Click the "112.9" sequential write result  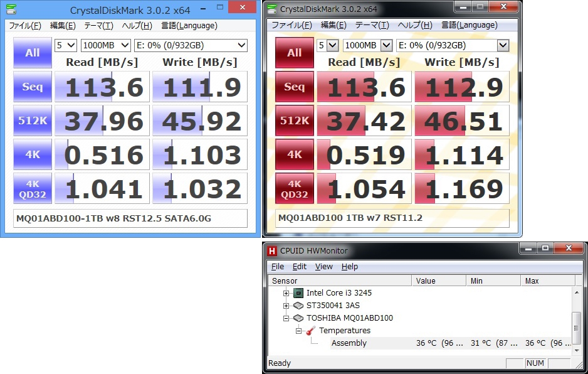(462, 87)
